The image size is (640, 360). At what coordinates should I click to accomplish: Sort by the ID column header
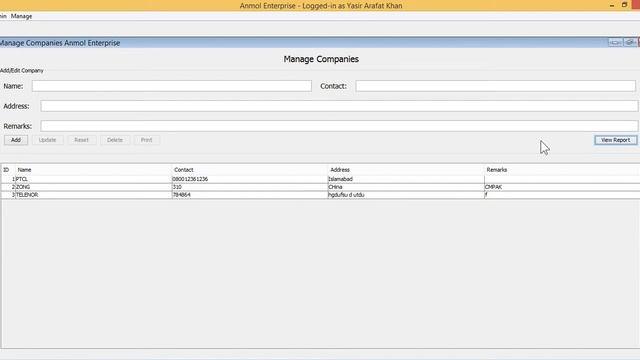click(x=8, y=169)
